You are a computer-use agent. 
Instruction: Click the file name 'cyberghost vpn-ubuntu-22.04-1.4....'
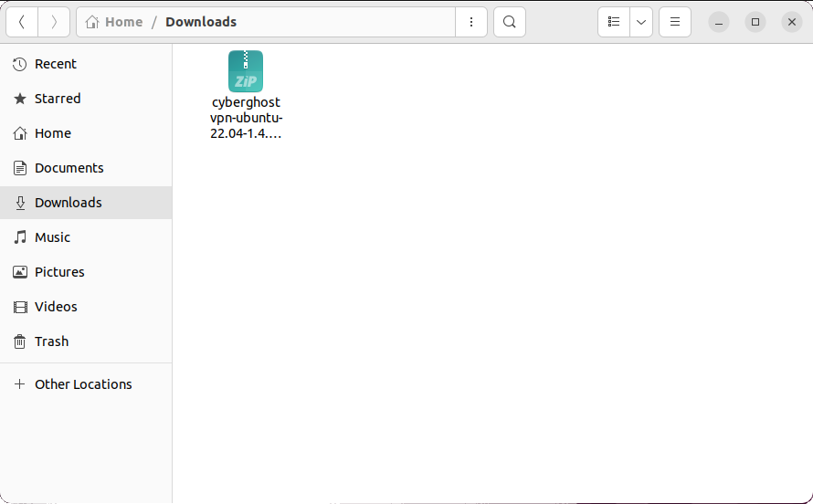[246, 118]
